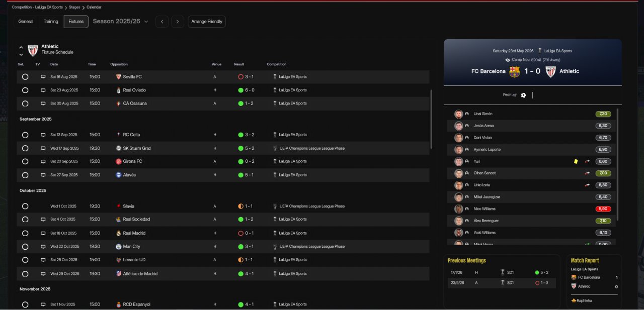Select the Levante UD fixture radio button

click(x=25, y=260)
